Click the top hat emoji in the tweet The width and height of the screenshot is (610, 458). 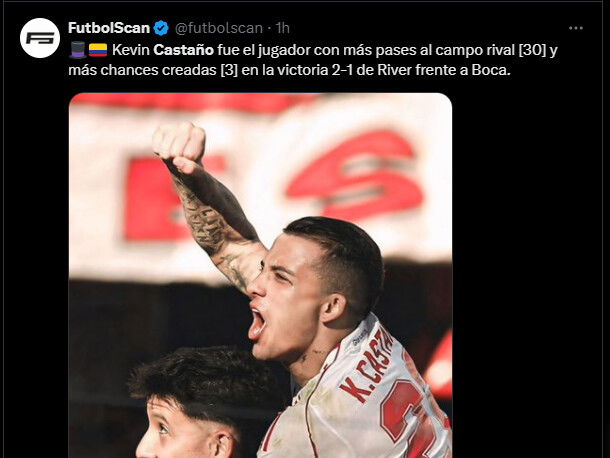(x=77, y=50)
